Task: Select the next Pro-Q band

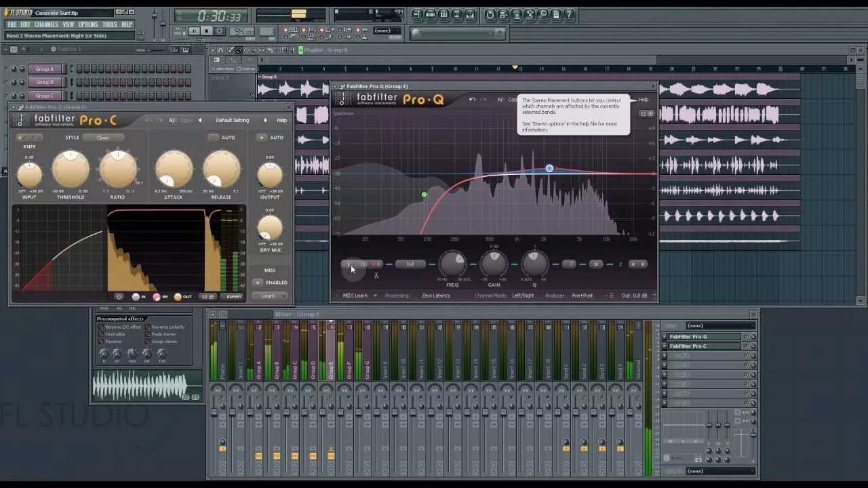Action: [643, 264]
